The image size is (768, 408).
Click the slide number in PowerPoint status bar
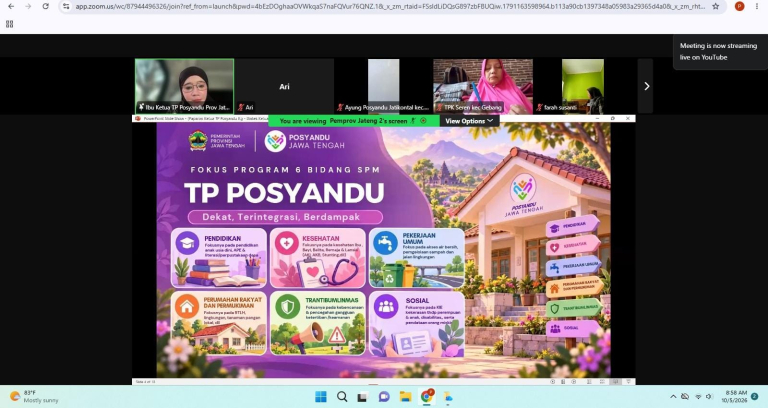point(145,381)
